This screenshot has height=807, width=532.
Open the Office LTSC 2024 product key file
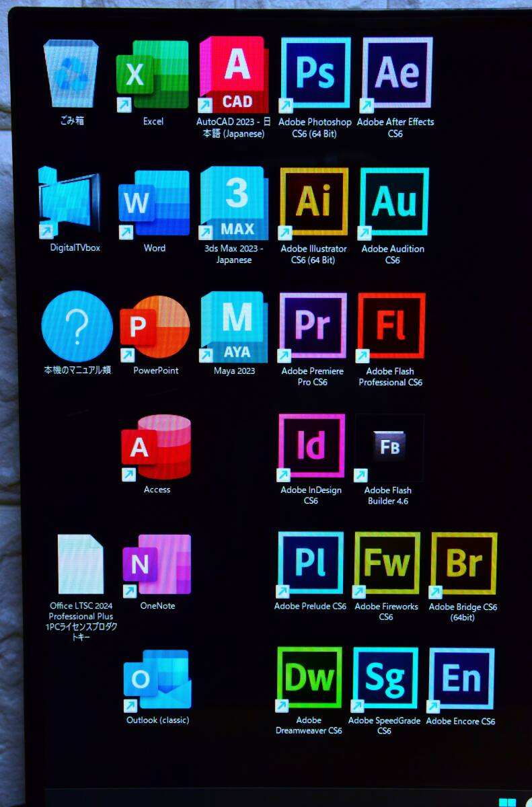click(x=81, y=565)
